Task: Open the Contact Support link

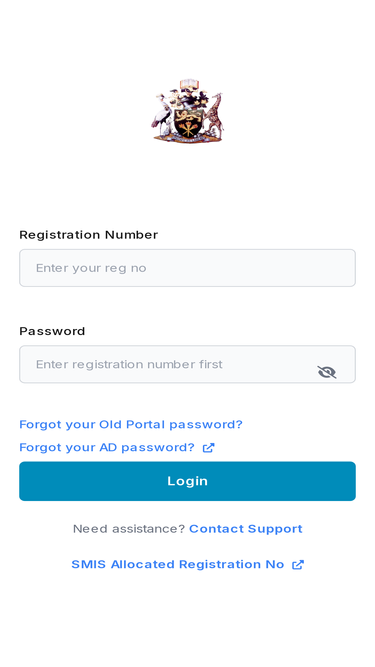Action: click(x=246, y=529)
